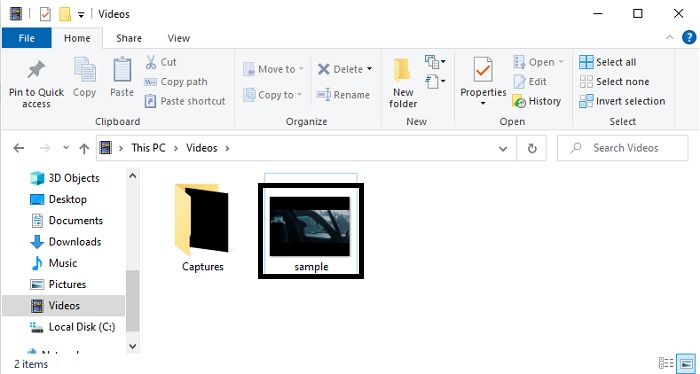
Task: Collapse the ribbon with chevron
Action: point(670,37)
